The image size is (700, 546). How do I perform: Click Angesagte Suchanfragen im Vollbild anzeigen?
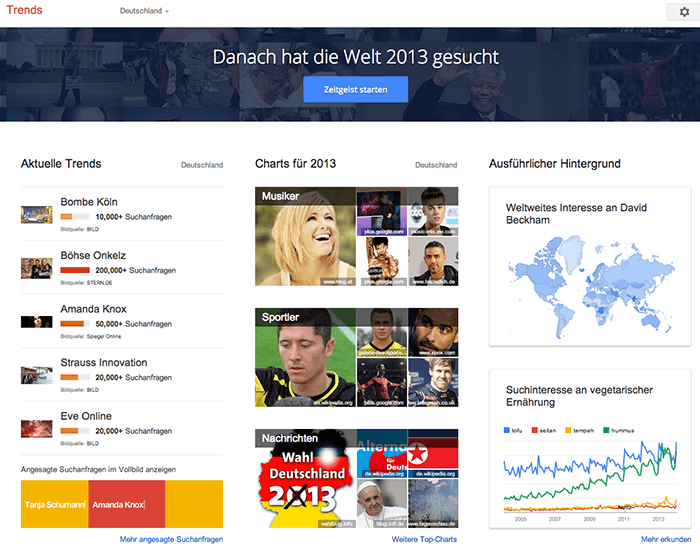coord(98,469)
